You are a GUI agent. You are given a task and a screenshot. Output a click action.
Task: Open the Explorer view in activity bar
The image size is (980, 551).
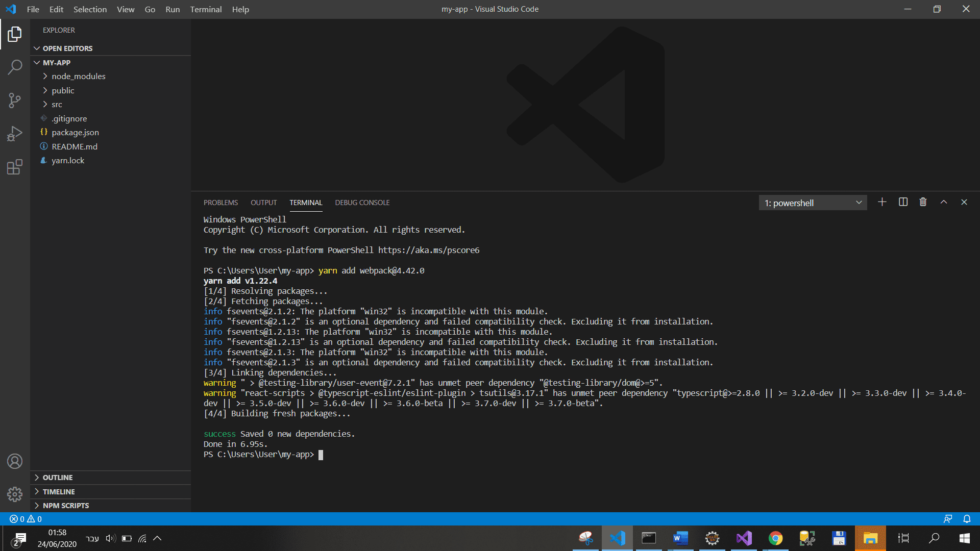15,34
